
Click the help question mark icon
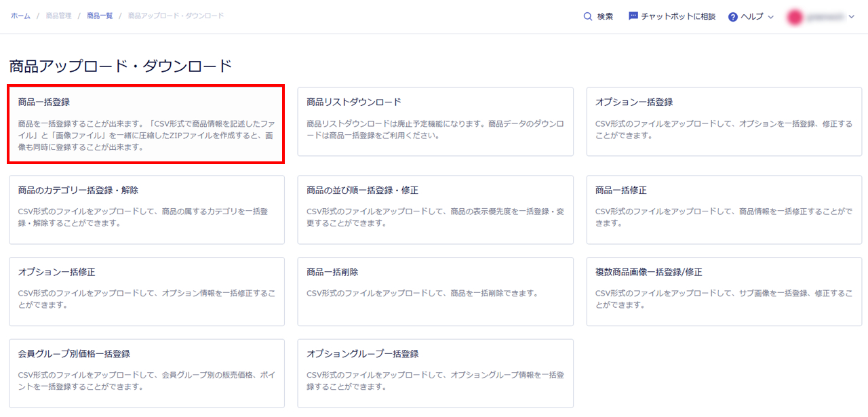click(x=733, y=17)
